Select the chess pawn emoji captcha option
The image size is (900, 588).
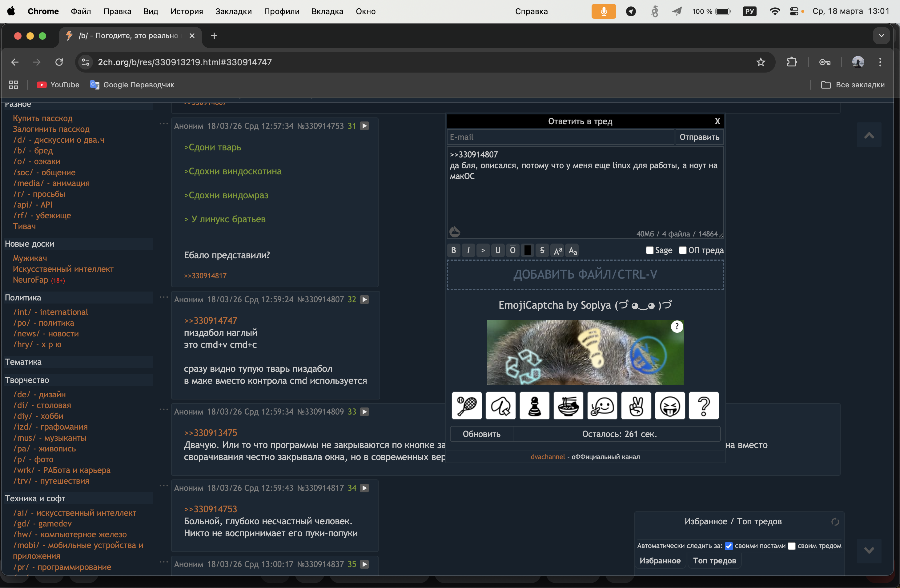(534, 406)
